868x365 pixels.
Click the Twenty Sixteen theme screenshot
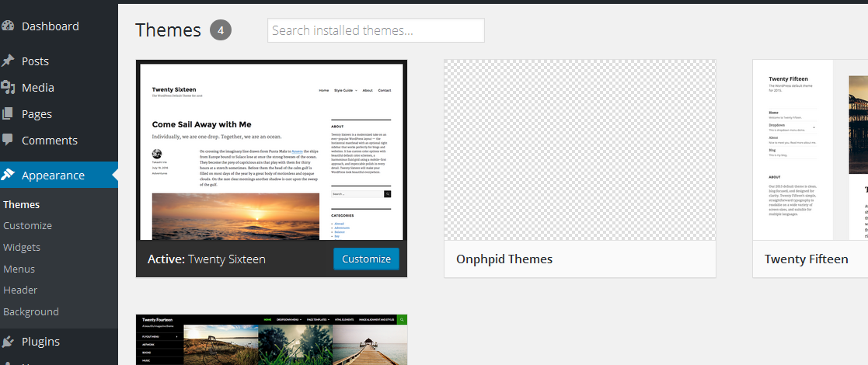(x=271, y=151)
